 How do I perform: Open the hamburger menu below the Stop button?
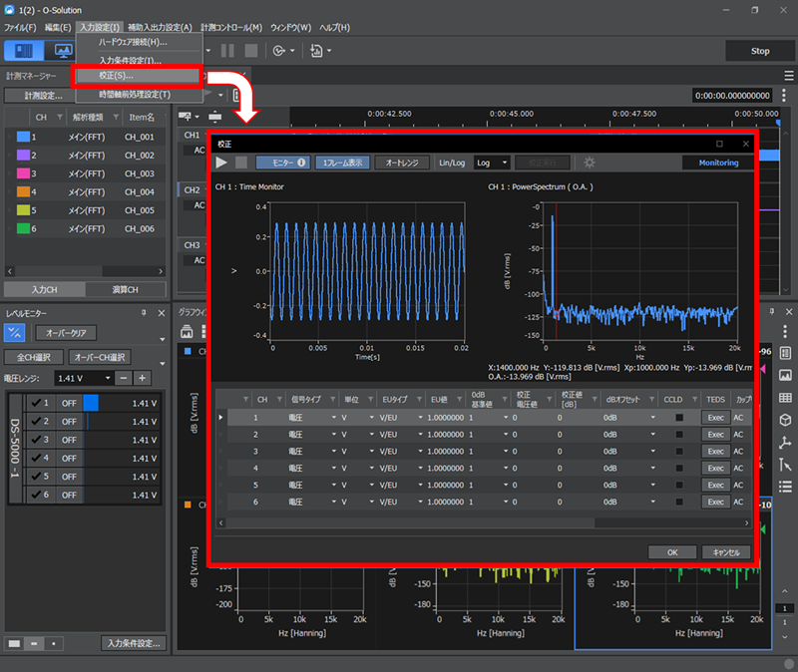pos(789,76)
